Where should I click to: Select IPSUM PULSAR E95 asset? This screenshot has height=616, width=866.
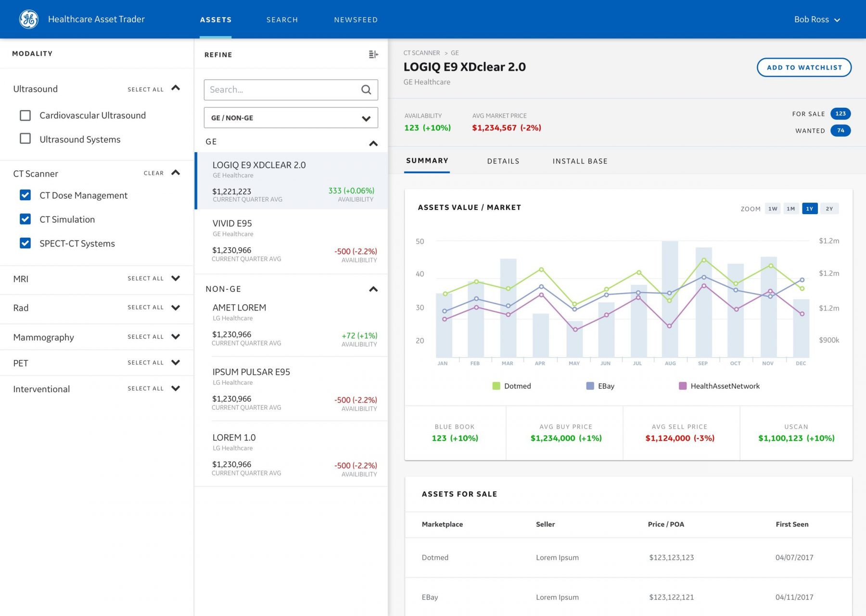tap(292, 389)
